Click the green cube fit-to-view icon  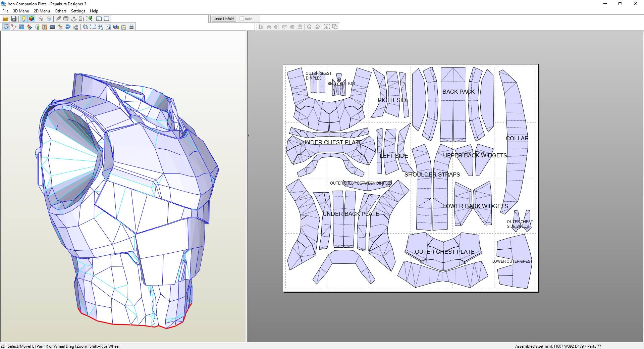click(x=89, y=19)
